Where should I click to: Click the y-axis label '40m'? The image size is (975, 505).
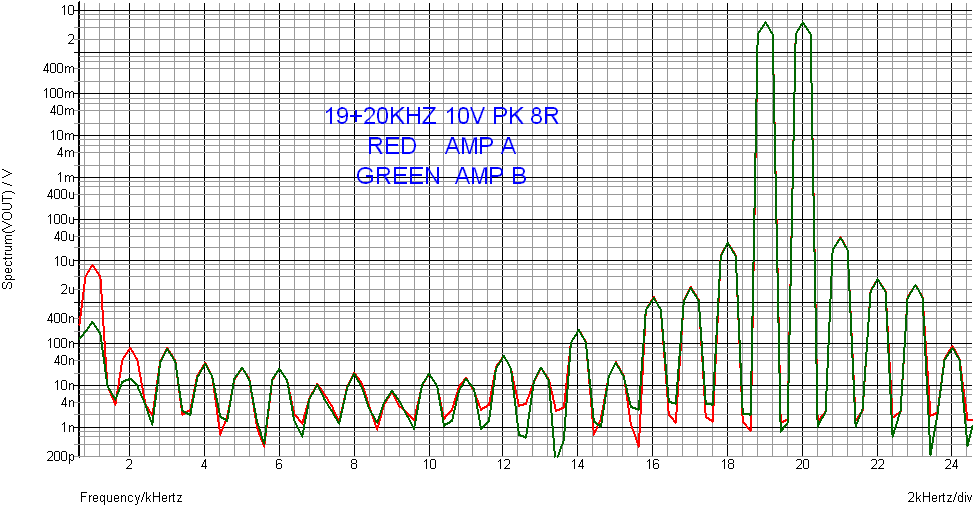tap(63, 110)
